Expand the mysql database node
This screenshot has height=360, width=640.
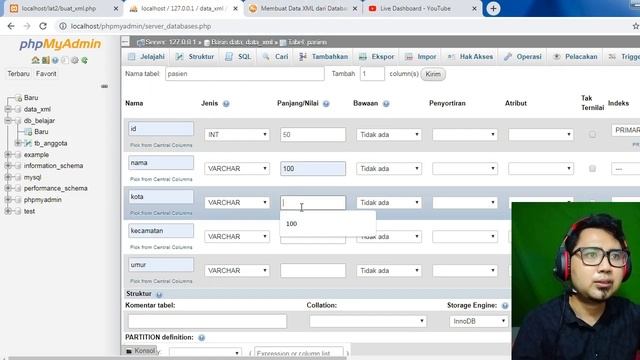(x=8, y=177)
